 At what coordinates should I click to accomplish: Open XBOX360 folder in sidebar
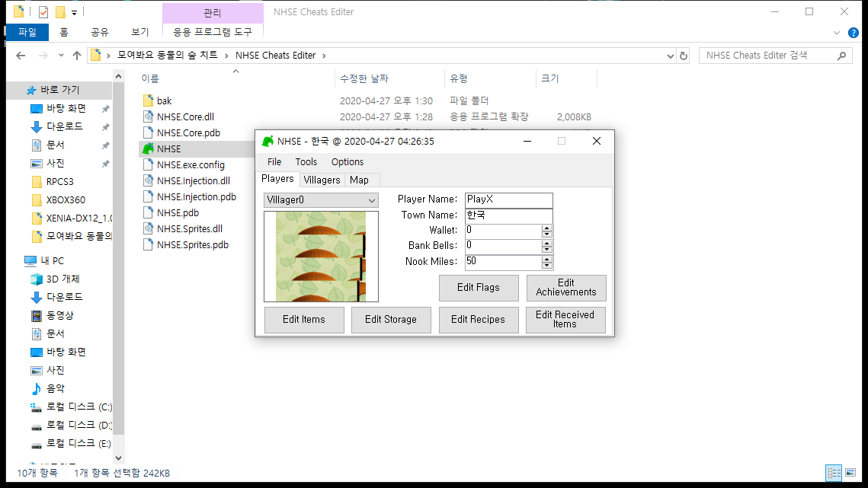pos(66,199)
